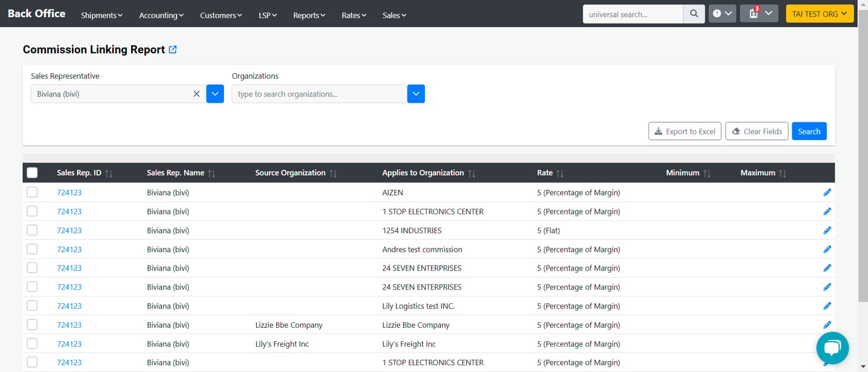Image resolution: width=868 pixels, height=372 pixels.
Task: Open the notifications icon with badge 3
Action: (759, 14)
